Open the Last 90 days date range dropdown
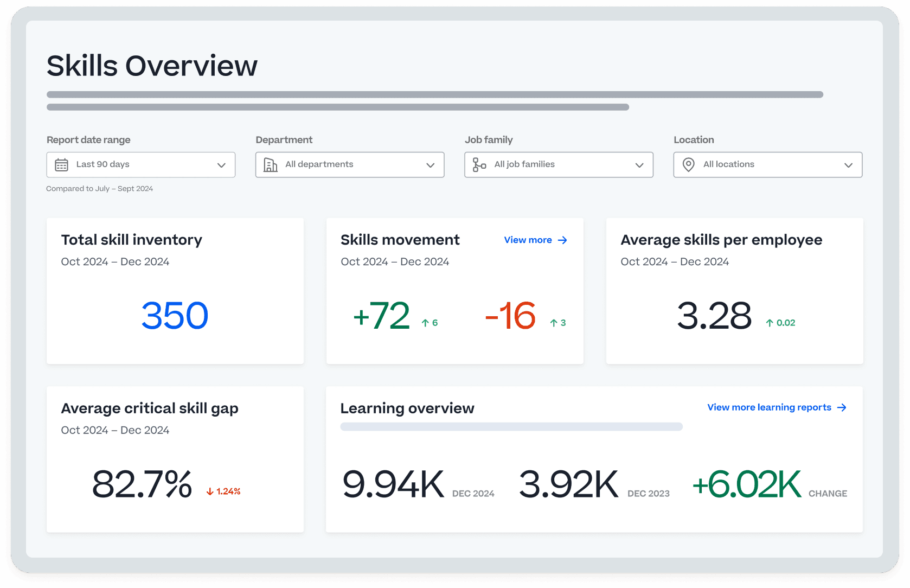The image size is (910, 588). click(140, 164)
